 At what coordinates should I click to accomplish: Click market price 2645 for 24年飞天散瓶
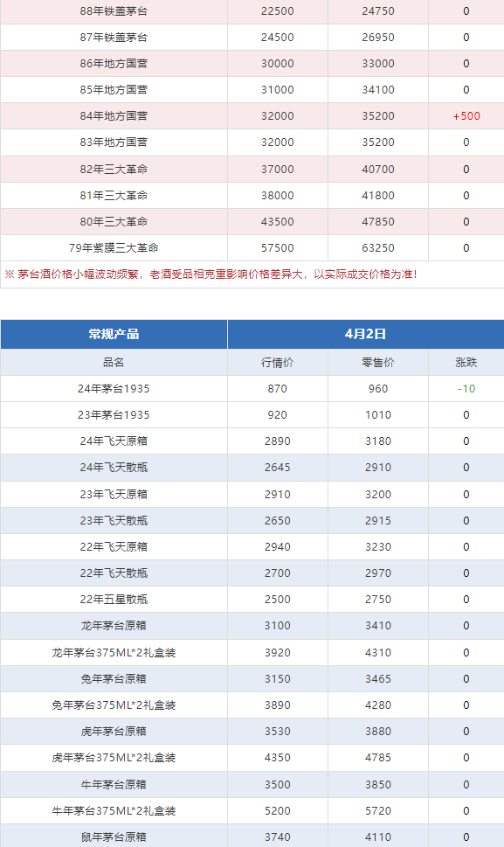point(278,468)
